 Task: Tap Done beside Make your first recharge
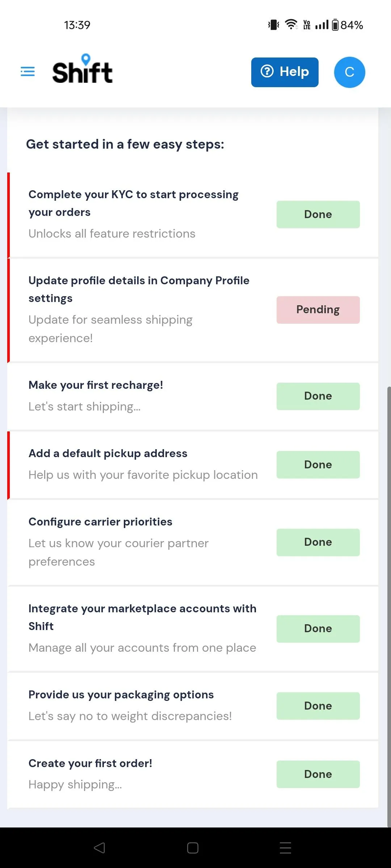tap(318, 396)
